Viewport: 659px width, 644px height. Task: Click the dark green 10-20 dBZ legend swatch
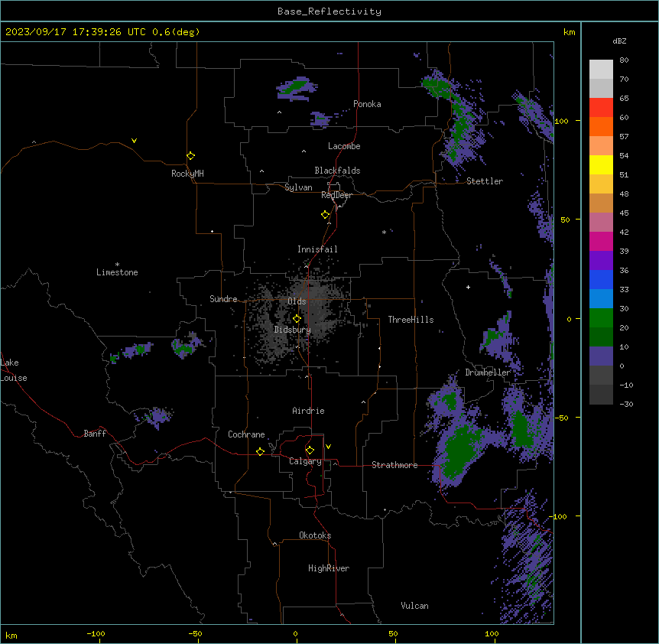(x=601, y=337)
